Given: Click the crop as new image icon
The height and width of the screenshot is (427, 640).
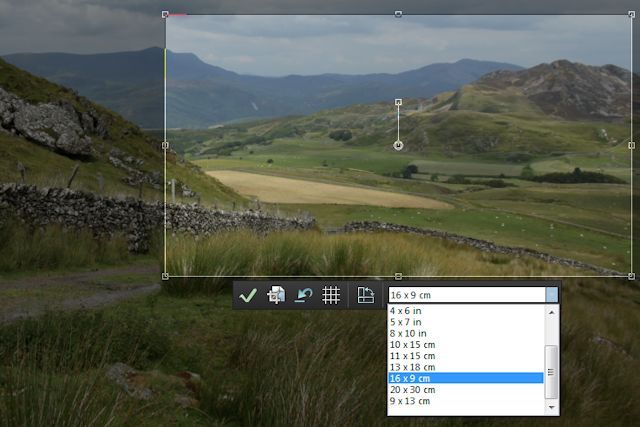Looking at the screenshot, I should 277,295.
